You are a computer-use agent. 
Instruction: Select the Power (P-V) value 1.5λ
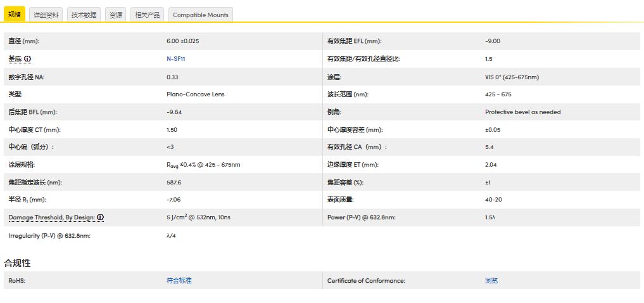pos(490,217)
